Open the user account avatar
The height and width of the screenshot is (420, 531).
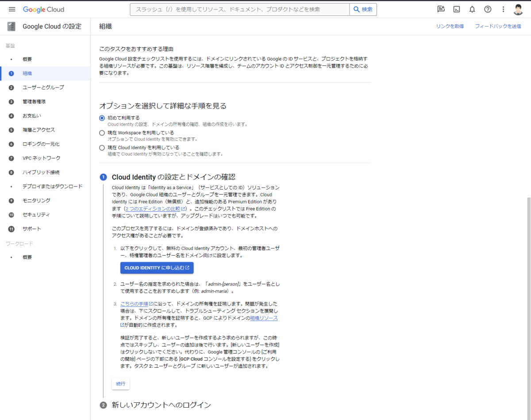[519, 9]
